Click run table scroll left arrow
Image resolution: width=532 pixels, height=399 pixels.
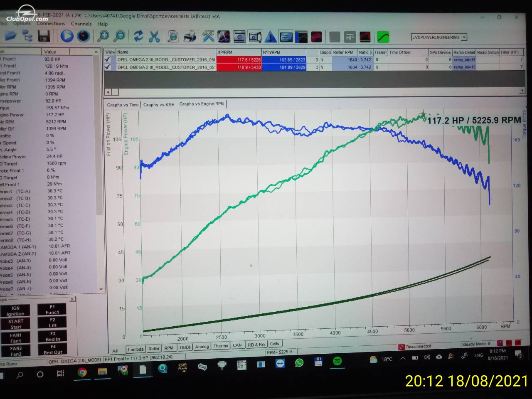coord(108,91)
